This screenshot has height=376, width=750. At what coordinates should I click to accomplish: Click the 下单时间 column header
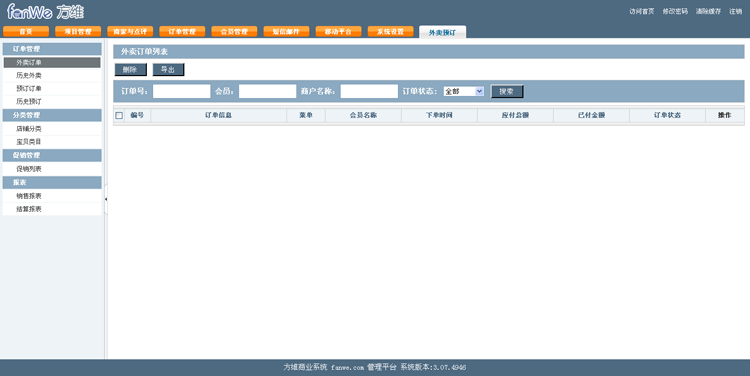pos(439,115)
